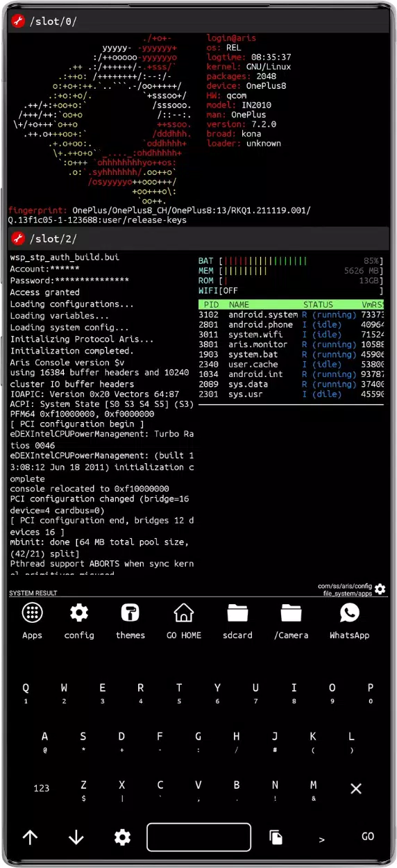Click the WIFI[OFF status
Viewport: 397px width, 868px height.
(218, 291)
